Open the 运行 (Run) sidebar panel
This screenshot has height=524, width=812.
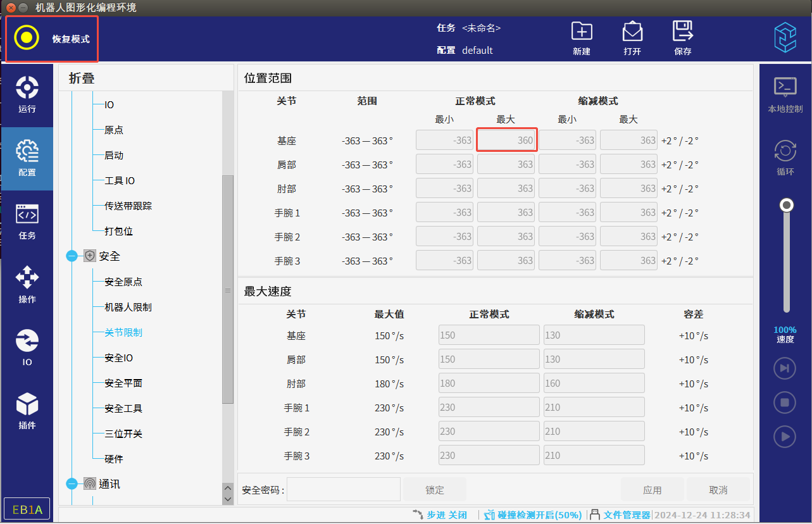pyautogui.click(x=27, y=94)
